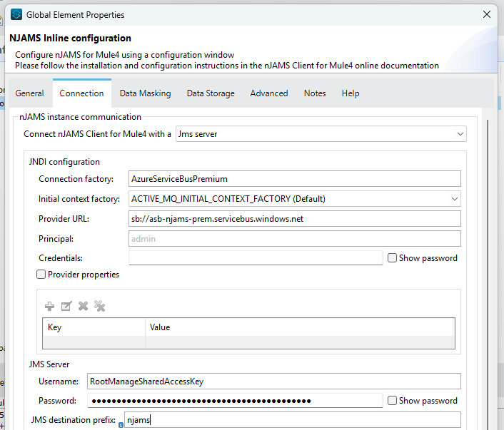Click the JMS Server Password field
Viewport: 504px width, 430px height.
point(235,401)
